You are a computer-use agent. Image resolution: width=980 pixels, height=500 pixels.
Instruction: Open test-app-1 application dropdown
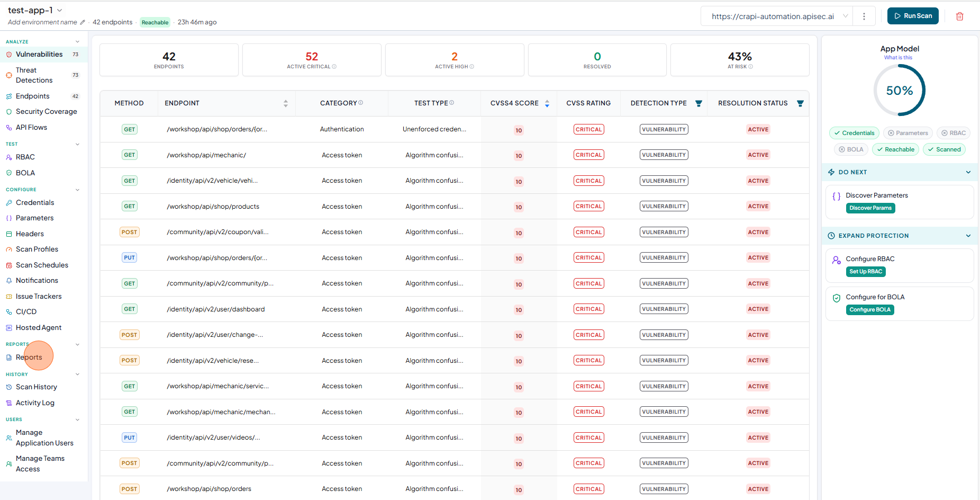coord(35,10)
